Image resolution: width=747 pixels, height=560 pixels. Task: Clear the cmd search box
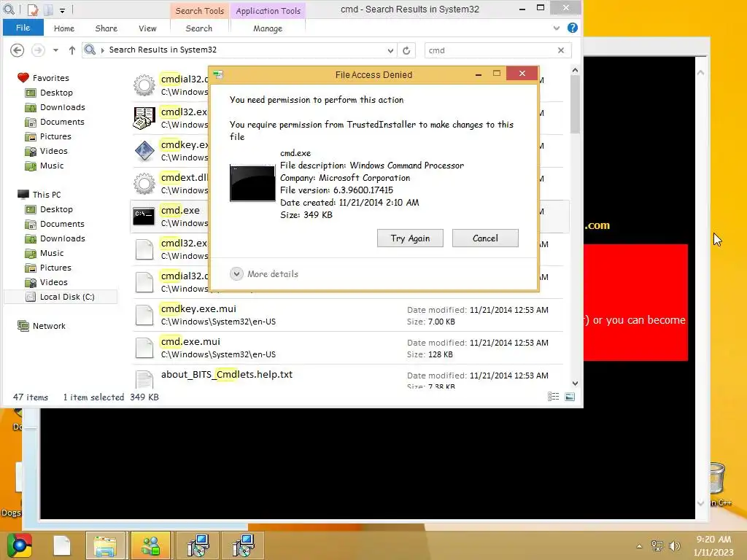[561, 50]
